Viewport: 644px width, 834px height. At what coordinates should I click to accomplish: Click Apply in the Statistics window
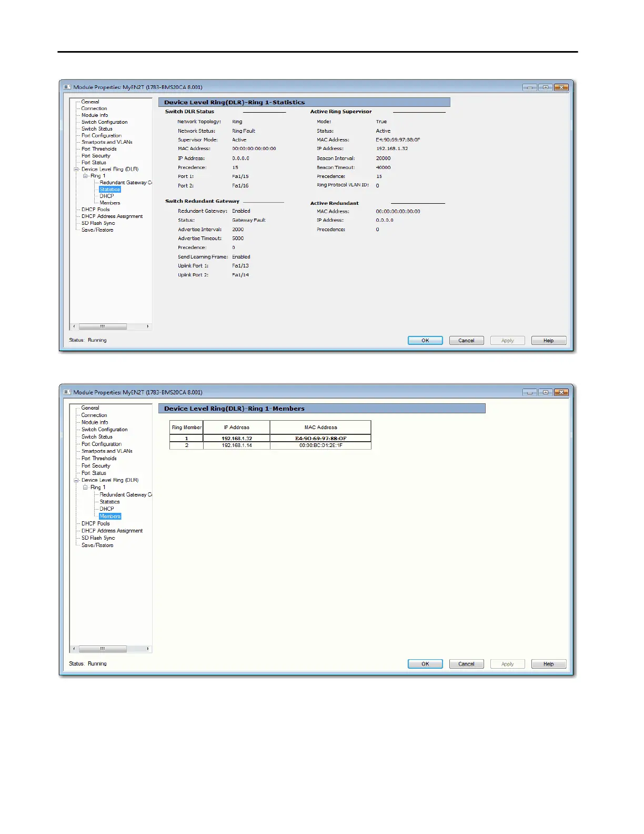[507, 341]
